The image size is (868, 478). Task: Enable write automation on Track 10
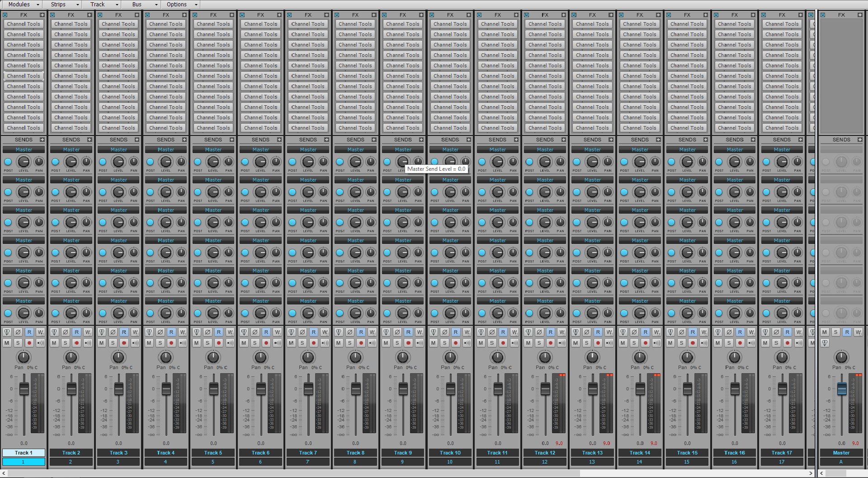click(467, 332)
